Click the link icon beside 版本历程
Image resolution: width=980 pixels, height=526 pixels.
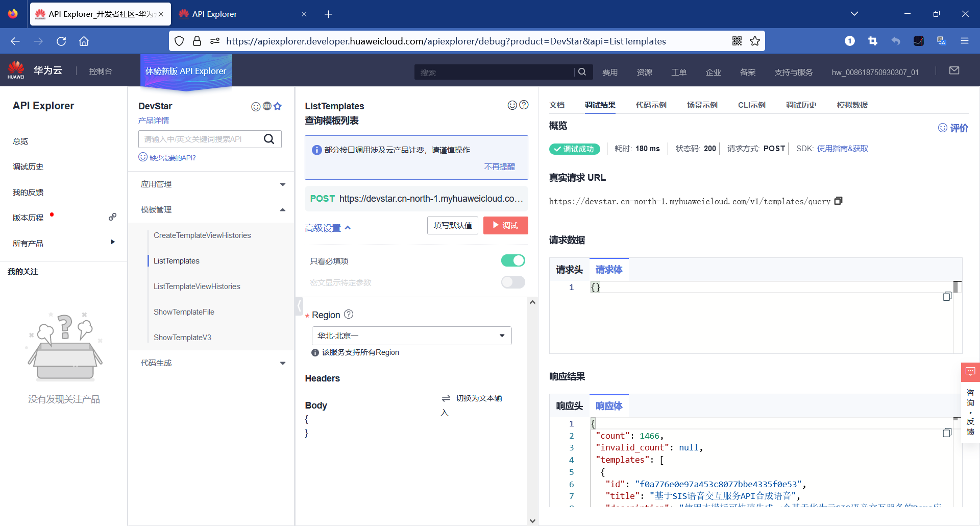coord(112,217)
